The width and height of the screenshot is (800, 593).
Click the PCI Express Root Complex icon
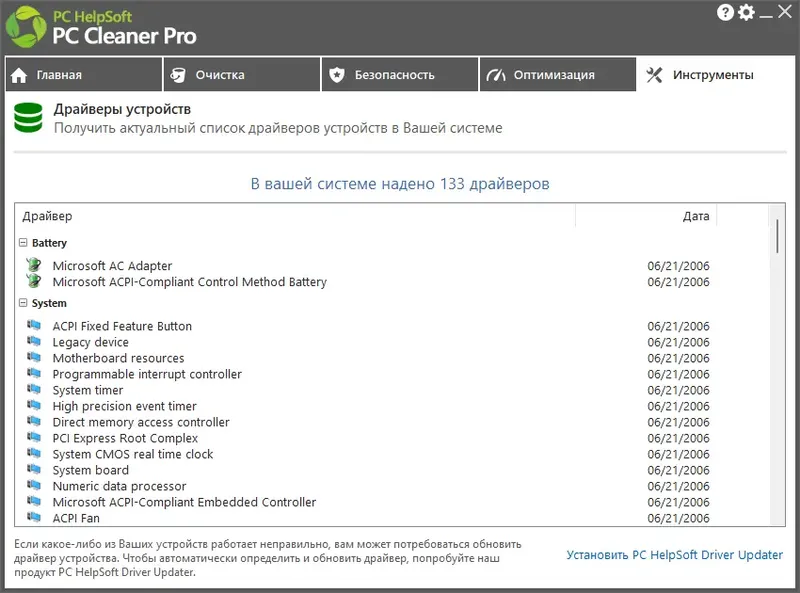(x=34, y=438)
